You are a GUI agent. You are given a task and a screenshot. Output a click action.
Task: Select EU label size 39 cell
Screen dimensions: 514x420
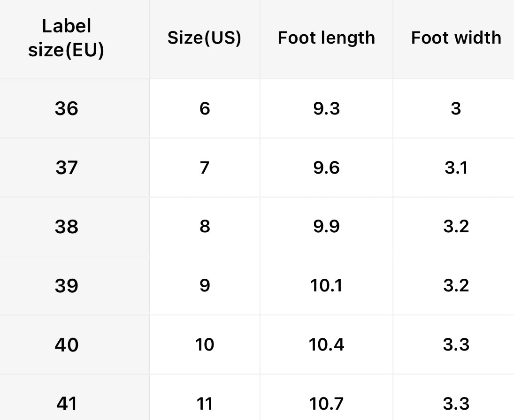click(x=66, y=286)
